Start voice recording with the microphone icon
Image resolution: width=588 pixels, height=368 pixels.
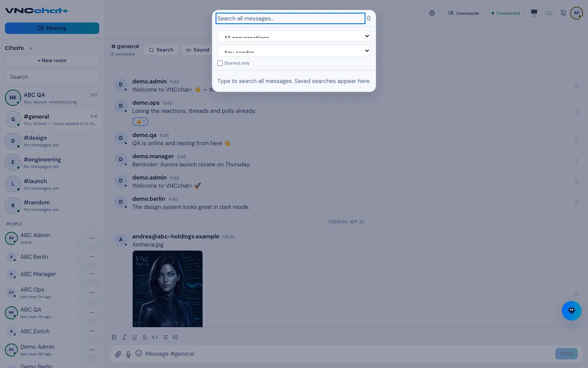tap(128, 354)
